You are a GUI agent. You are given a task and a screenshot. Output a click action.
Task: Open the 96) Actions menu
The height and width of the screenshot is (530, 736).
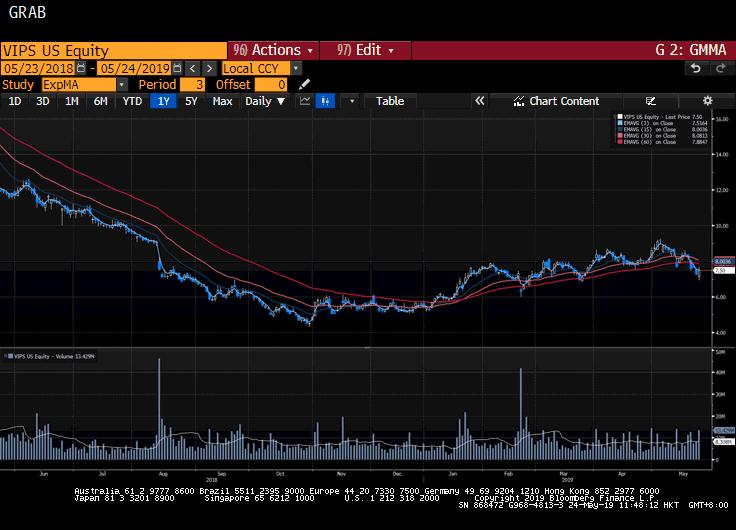pyautogui.click(x=273, y=50)
